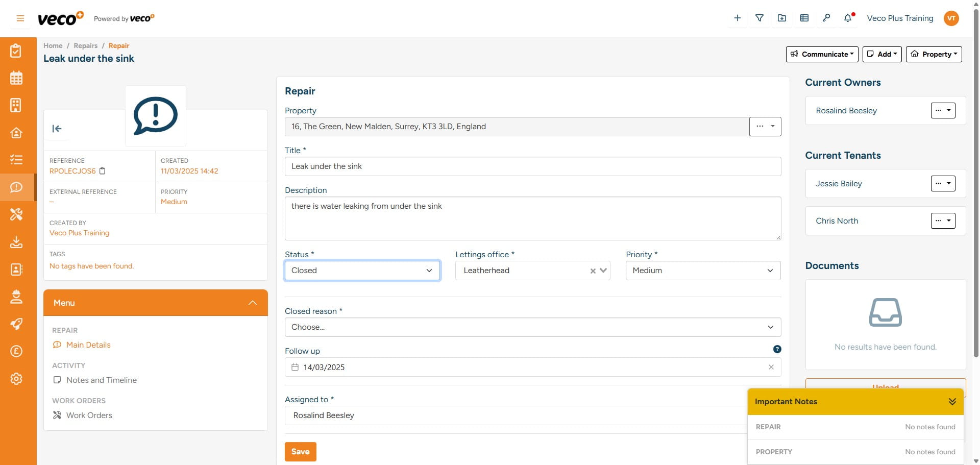Click the key icon in the top toolbar
The height and width of the screenshot is (465, 980).
tap(826, 17)
